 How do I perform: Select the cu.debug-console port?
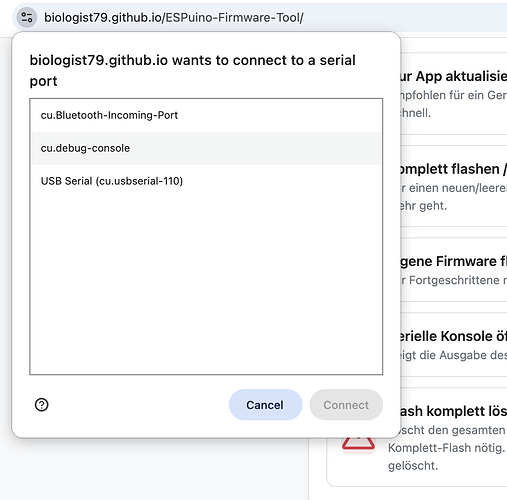[x=206, y=148]
